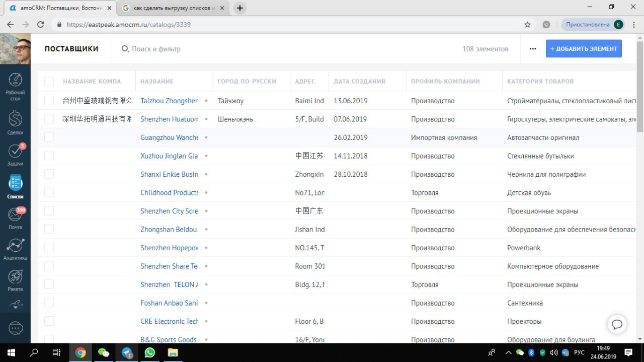Viewport: 644px width, 362px height.
Task: Check the Shenzhen Huatuom row checkbox
Action: [49, 119]
